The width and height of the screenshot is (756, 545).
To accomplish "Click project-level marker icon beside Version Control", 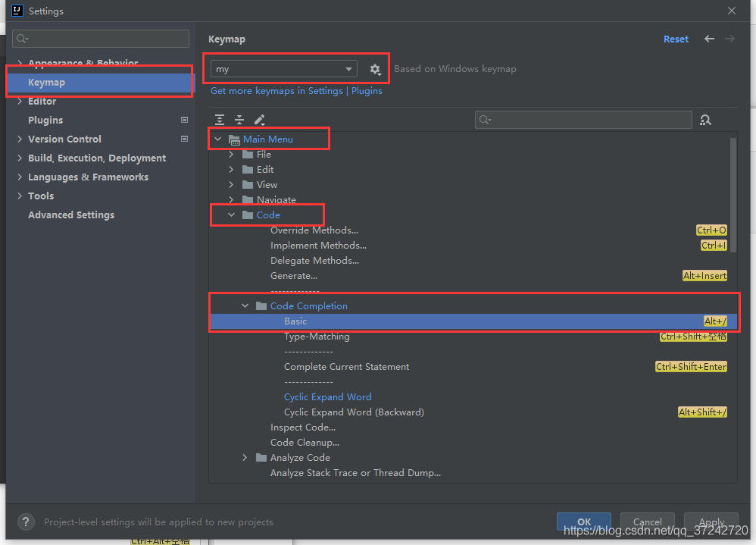I will tap(184, 139).
